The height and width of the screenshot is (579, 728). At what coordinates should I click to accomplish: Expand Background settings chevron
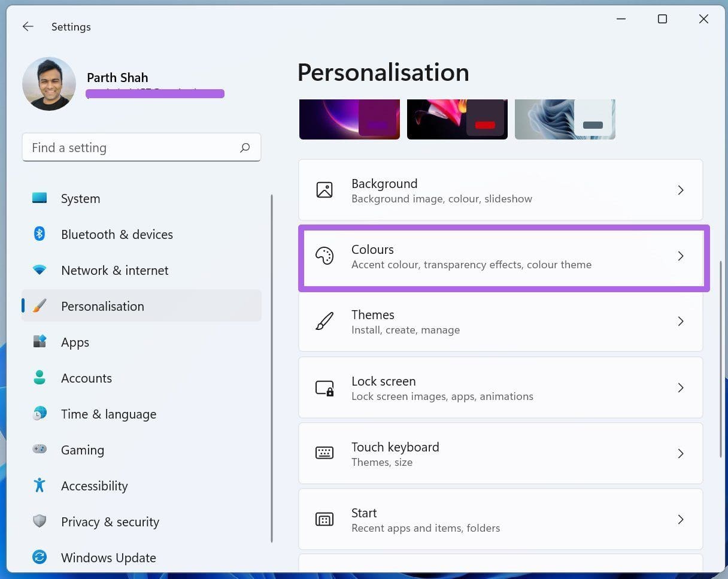point(681,190)
